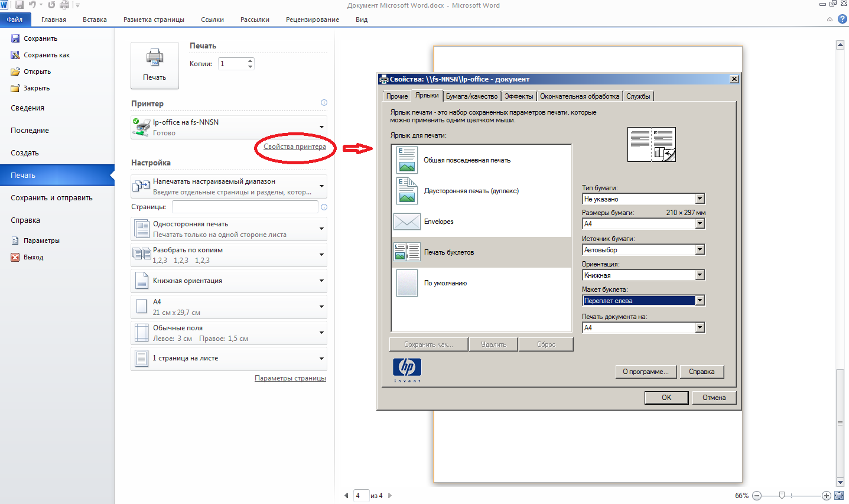849x504 pixels.
Task: Click the Страницы input field
Action: pyautogui.click(x=245, y=207)
